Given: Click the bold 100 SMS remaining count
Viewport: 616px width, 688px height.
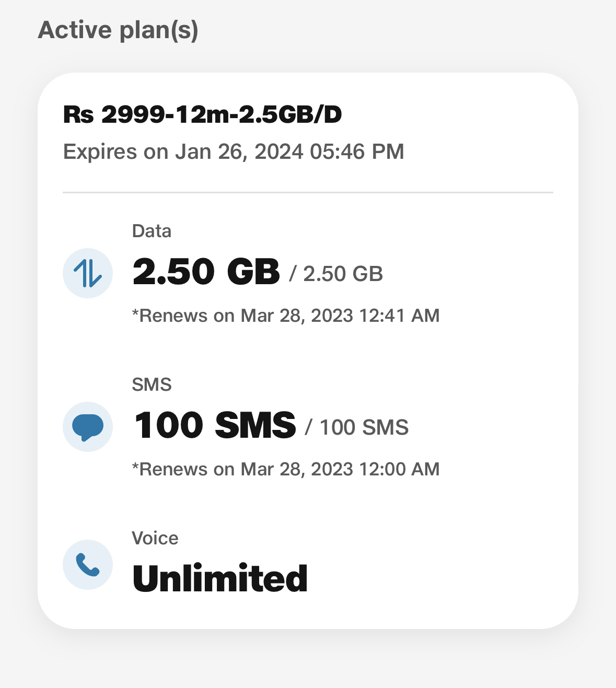Looking at the screenshot, I should 215,425.
